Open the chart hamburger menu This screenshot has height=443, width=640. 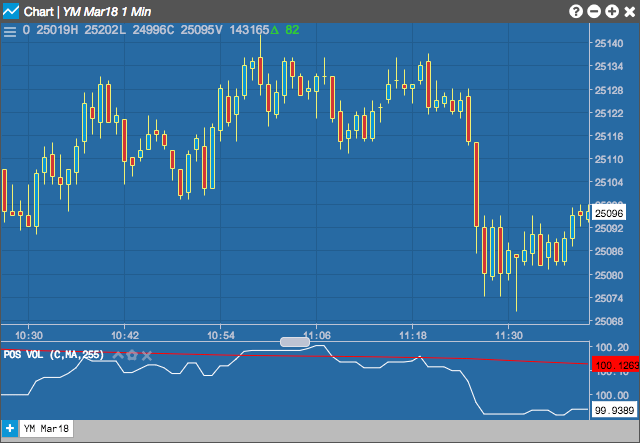[10, 31]
